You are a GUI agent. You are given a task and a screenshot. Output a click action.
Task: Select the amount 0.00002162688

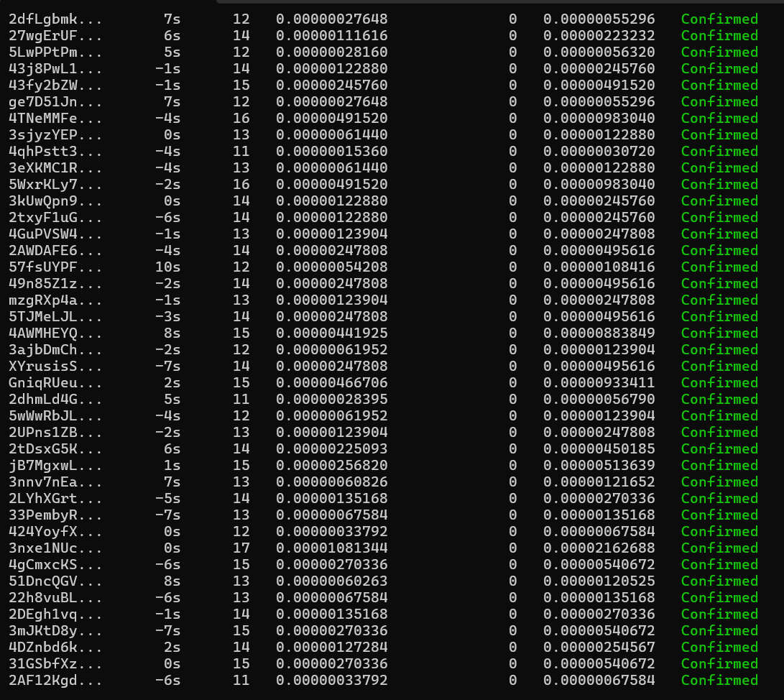click(599, 548)
